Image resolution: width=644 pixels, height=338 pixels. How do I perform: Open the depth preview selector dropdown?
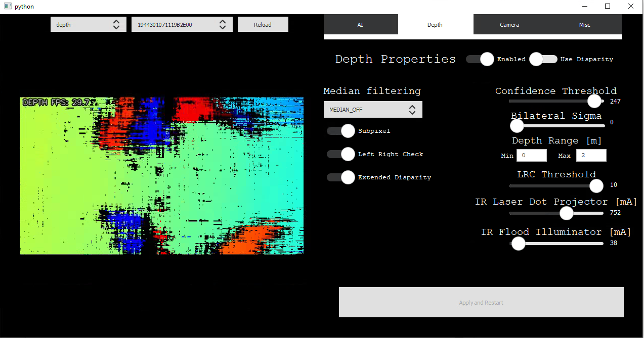88,24
